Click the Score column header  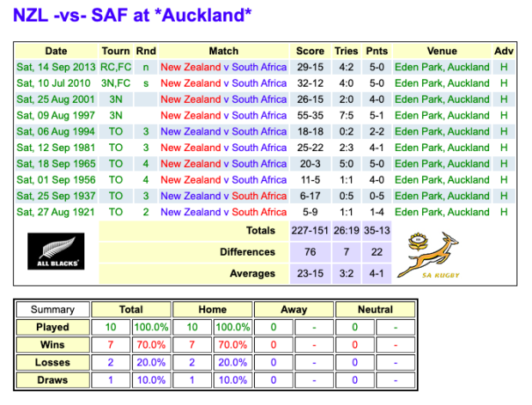coord(310,51)
